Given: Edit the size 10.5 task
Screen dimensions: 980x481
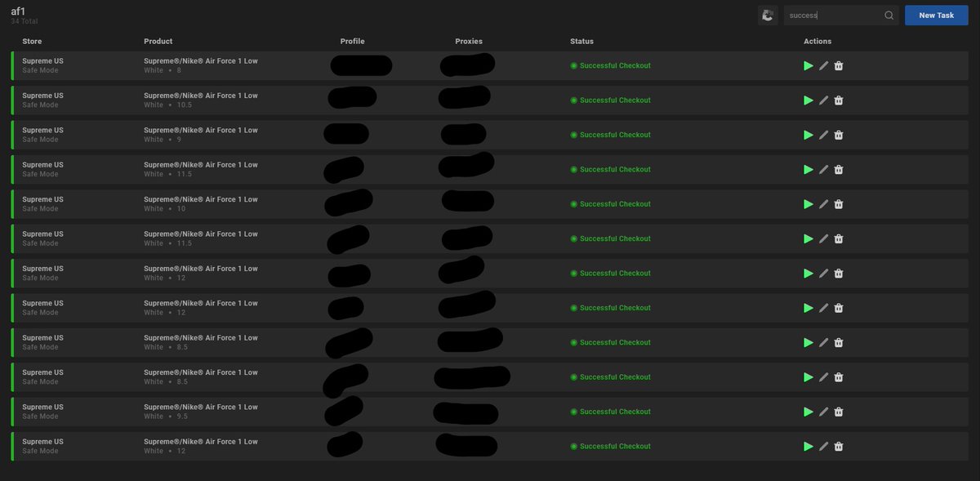Looking at the screenshot, I should point(823,100).
